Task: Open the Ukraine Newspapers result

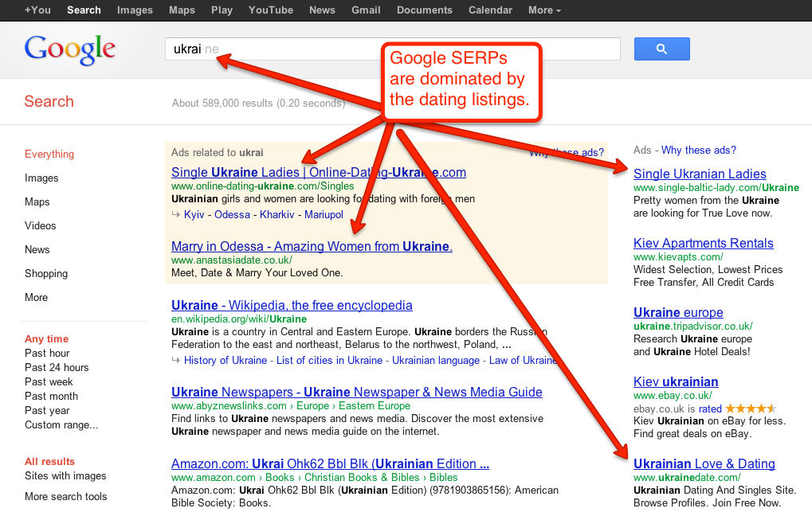Action: pyautogui.click(x=357, y=393)
